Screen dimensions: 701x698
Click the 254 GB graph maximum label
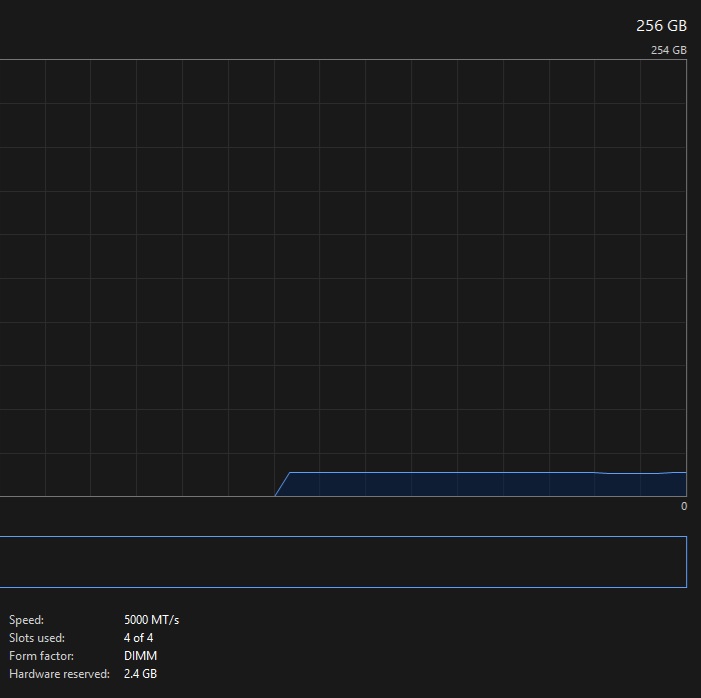668,50
